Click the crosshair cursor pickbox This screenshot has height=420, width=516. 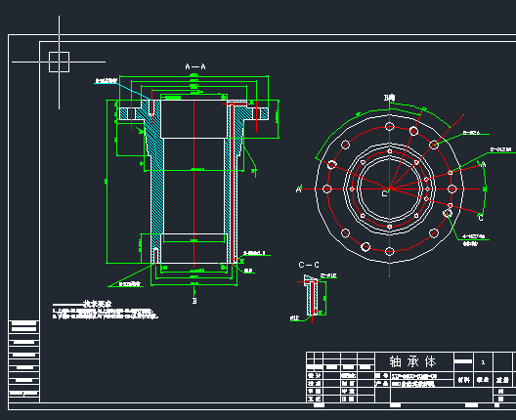tap(60, 62)
